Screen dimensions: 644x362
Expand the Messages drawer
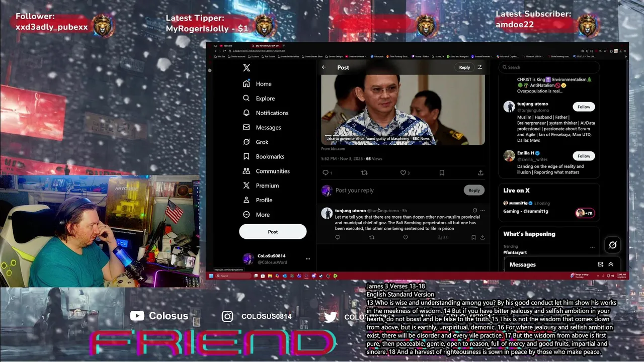point(611,264)
